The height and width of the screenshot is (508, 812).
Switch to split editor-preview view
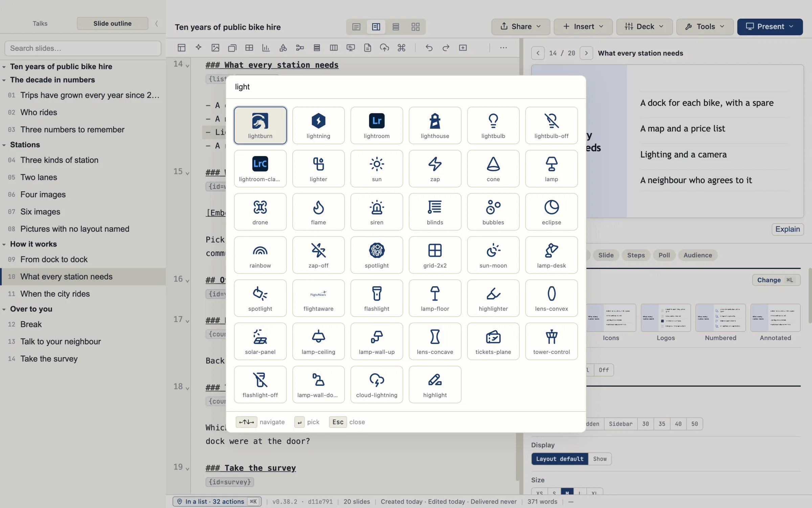coord(376,27)
